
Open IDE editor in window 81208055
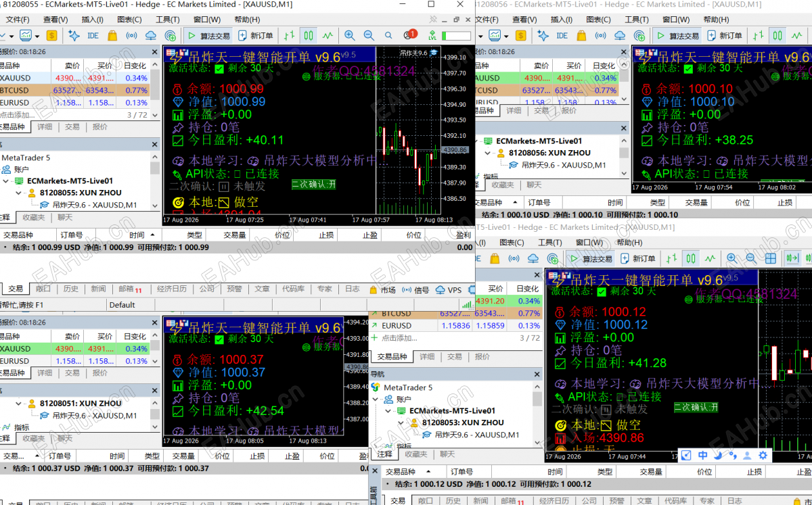click(x=93, y=35)
